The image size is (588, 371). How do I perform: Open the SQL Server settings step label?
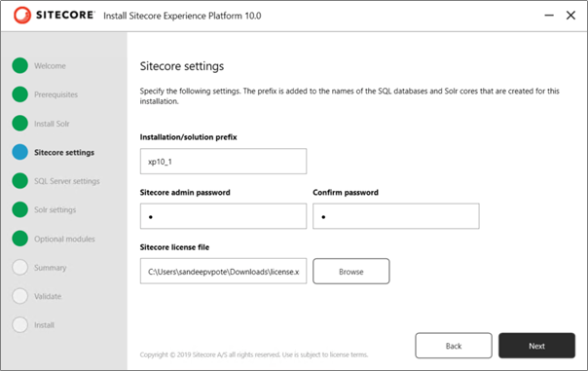click(x=67, y=181)
